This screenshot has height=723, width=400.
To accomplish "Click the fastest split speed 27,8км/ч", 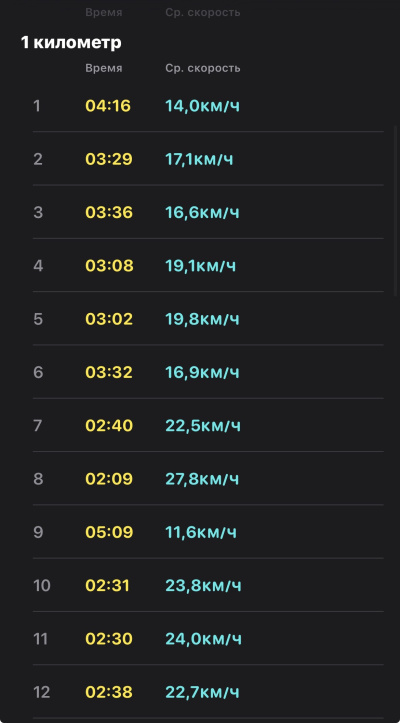I will (x=202, y=479).
